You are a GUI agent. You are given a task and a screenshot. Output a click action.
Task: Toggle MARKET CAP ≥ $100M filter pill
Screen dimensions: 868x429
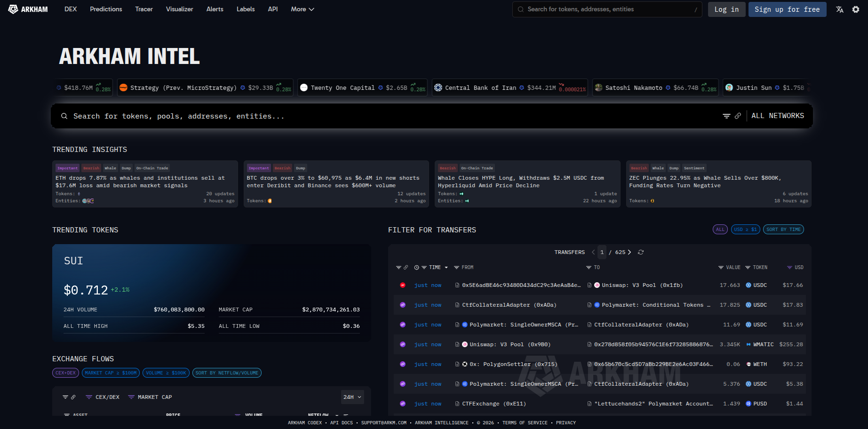(x=111, y=373)
